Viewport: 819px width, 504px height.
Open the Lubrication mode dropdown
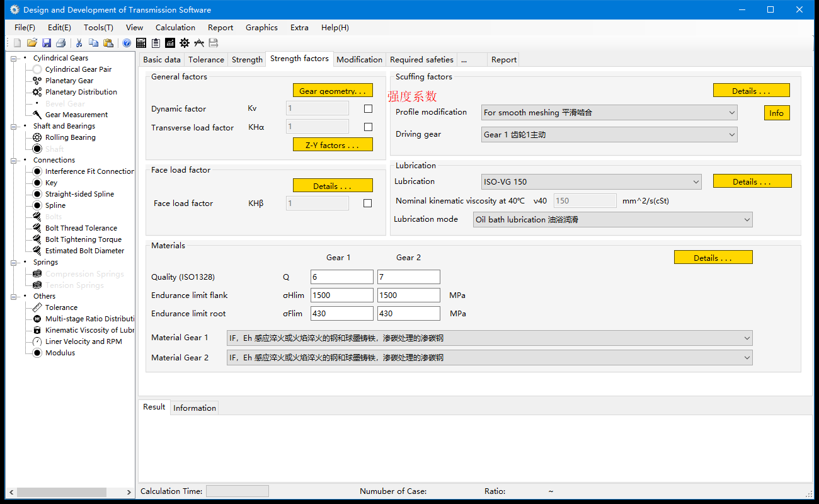point(612,220)
